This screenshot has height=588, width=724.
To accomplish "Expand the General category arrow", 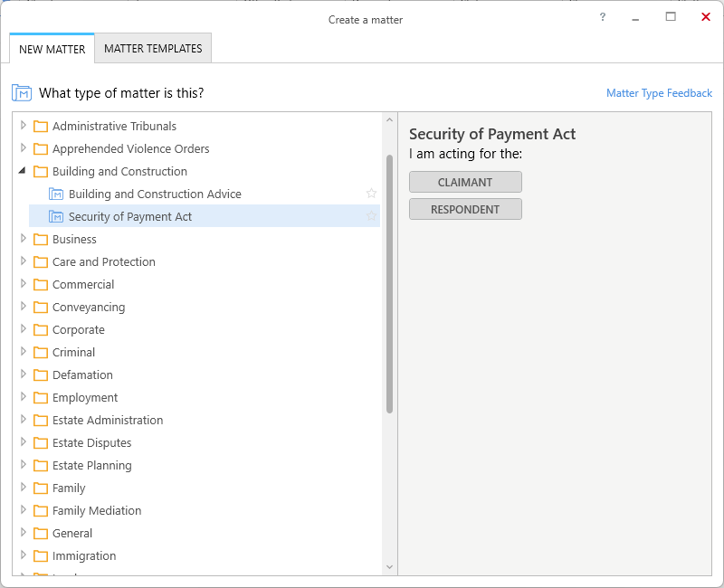I will tap(24, 532).
